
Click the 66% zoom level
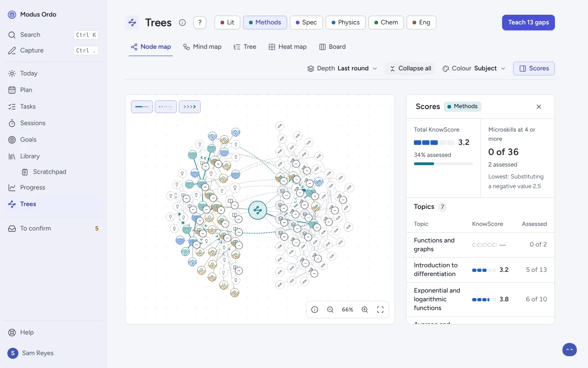coord(348,310)
